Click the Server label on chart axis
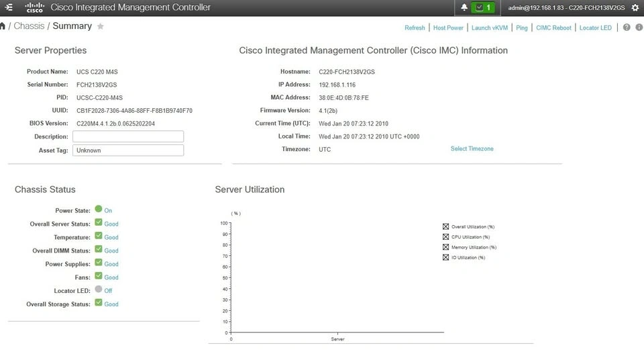This screenshot has height=350, width=644. point(337,339)
